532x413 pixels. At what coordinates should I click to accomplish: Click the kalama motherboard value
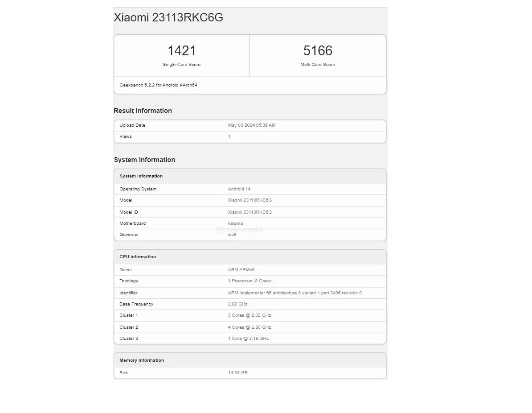(235, 223)
